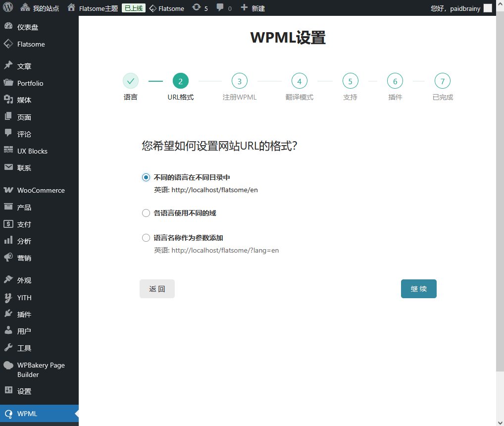
Task: Select 各语言使用不同的域 radio option
Action: click(x=146, y=213)
